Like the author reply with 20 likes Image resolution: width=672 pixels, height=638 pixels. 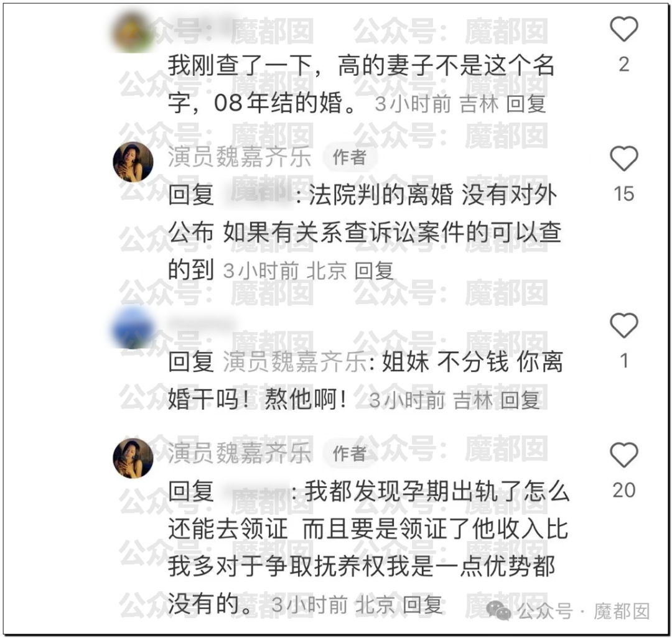623,455
